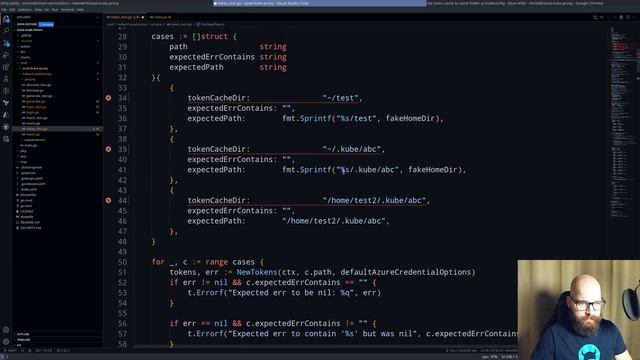Screen dimensions: 640x360
Task: Select the Visual Studio Code window title
Action: [320, 3]
